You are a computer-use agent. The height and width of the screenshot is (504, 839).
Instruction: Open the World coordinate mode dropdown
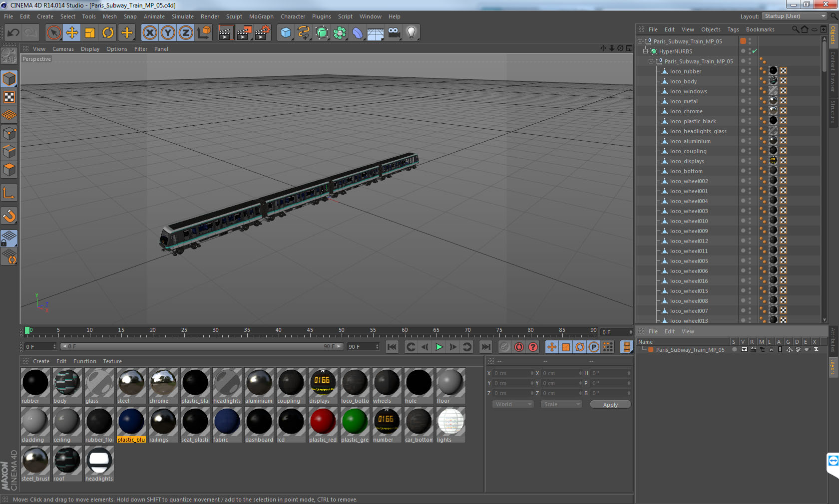coord(513,404)
